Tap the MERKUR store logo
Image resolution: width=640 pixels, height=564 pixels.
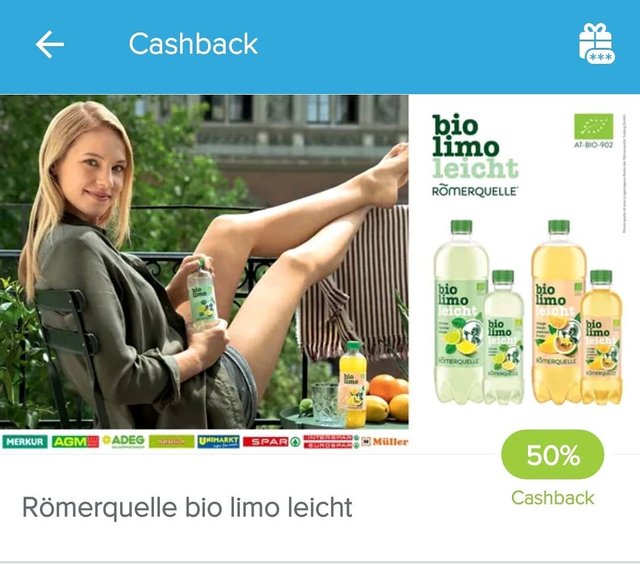(x=24, y=442)
